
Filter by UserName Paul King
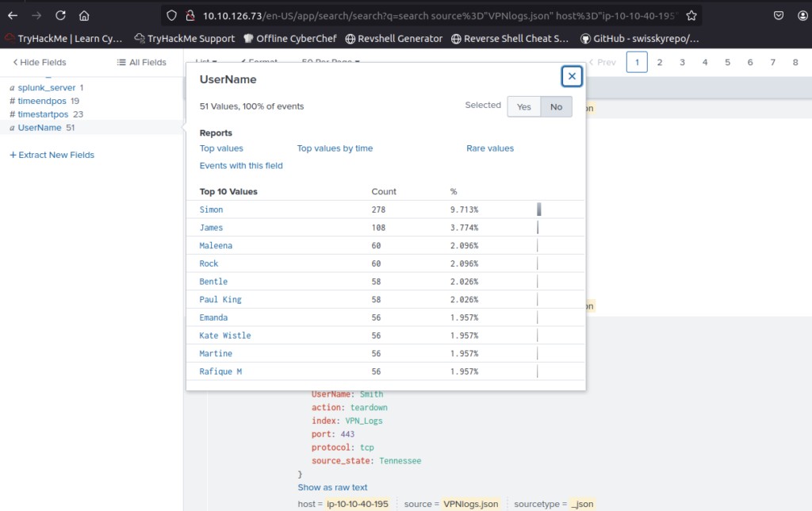coord(220,300)
